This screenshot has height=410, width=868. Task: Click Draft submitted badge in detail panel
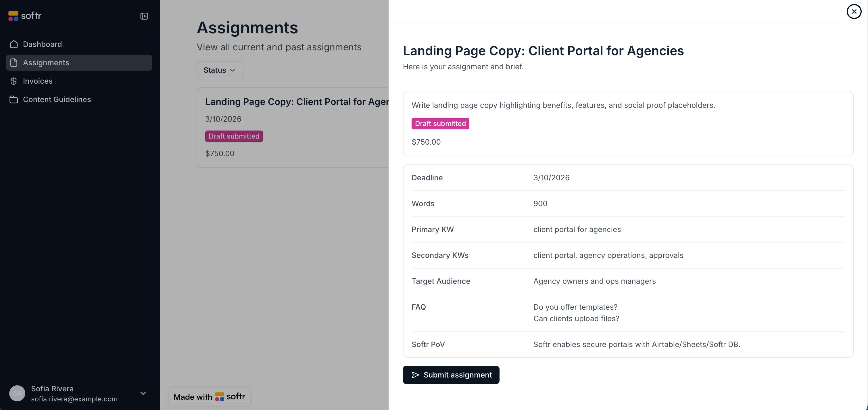(x=440, y=123)
